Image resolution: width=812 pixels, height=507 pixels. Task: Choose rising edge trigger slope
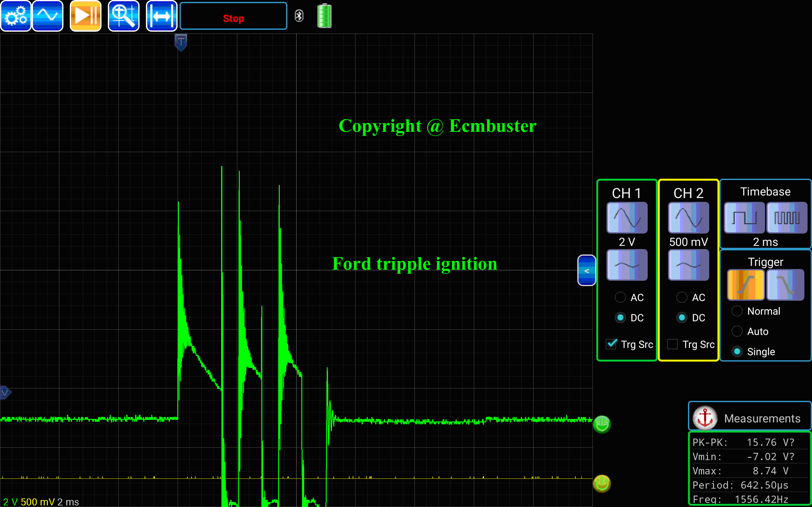(x=746, y=285)
